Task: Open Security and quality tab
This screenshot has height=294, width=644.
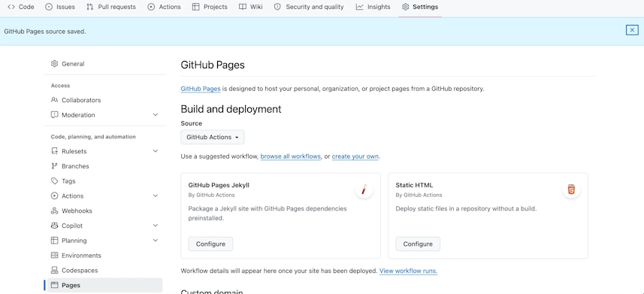Action: pos(308,7)
